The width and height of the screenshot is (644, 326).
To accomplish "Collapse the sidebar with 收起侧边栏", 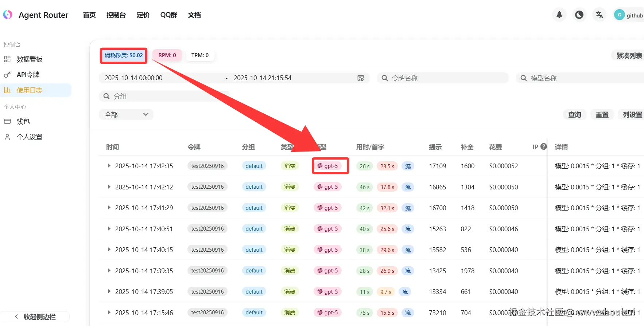I will (35, 317).
